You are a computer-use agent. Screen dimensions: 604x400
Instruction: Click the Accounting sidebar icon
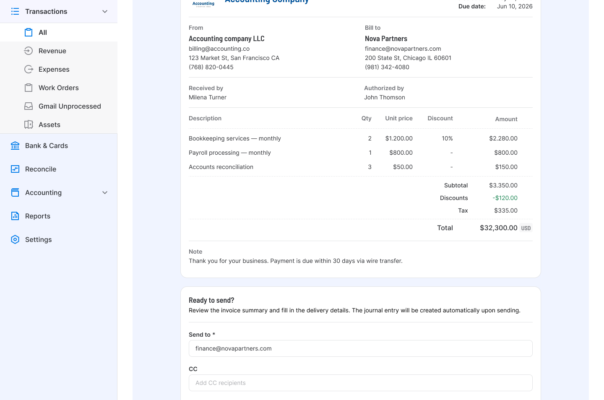tap(15, 193)
